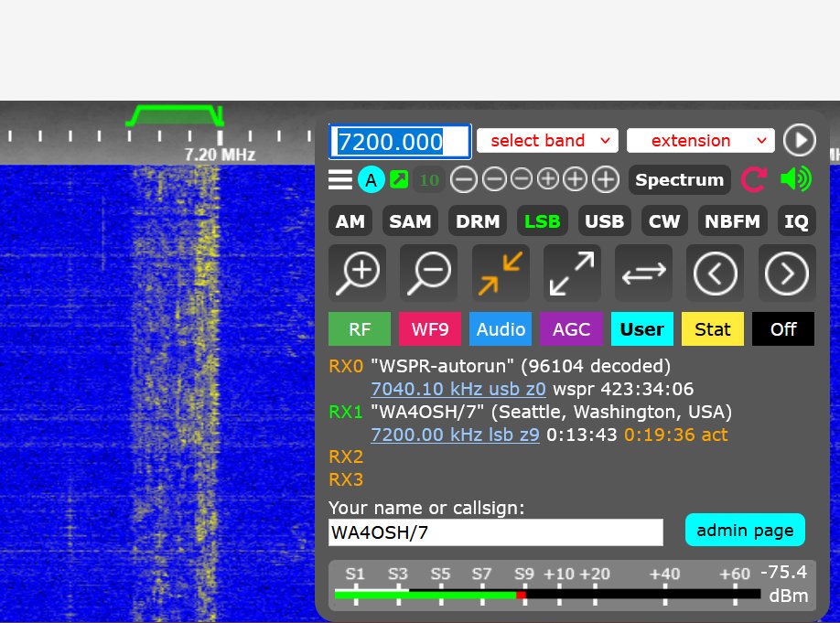
Task: Click the 7.20 MHz frequency scale label
Action: click(x=220, y=155)
